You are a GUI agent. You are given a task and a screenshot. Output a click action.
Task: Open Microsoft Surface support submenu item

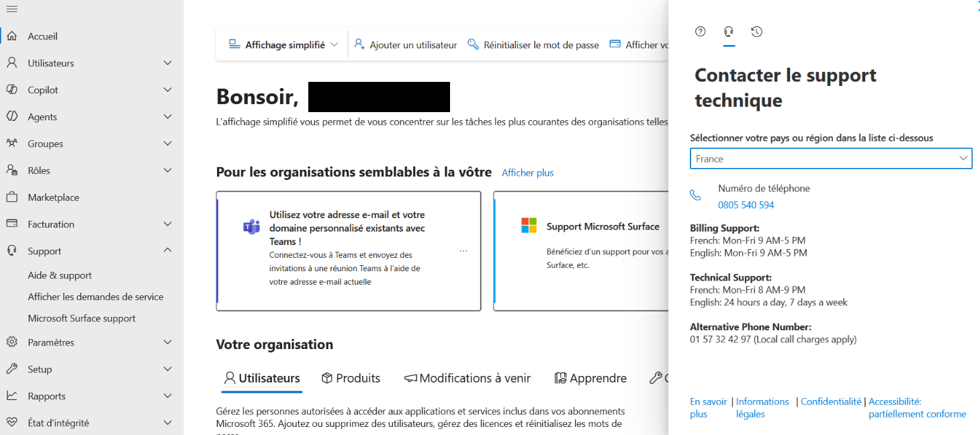coord(82,318)
